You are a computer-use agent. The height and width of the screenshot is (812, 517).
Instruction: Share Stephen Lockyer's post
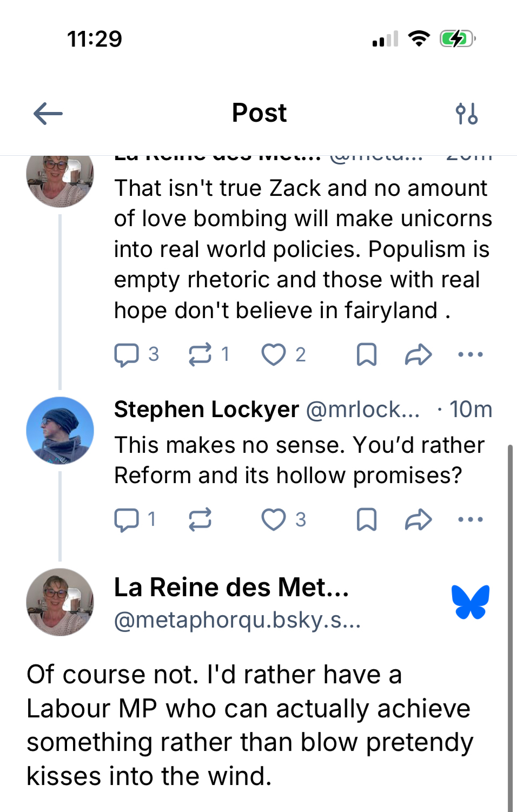[418, 520]
